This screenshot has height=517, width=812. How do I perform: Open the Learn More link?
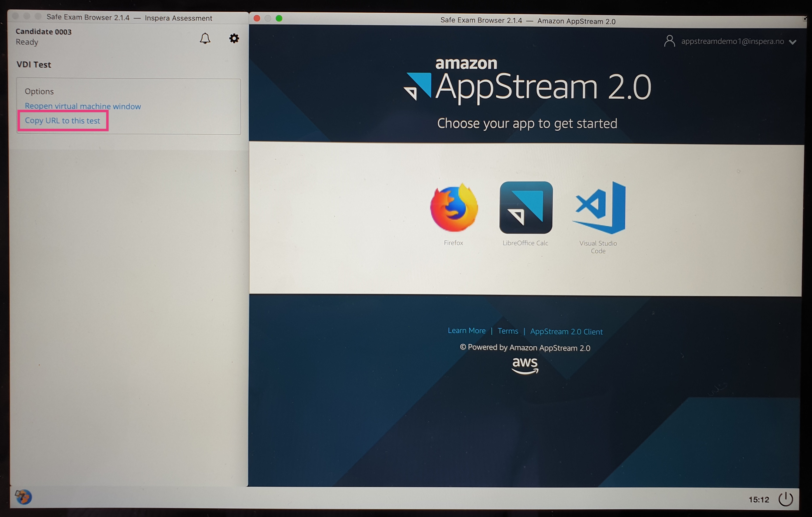point(466,330)
